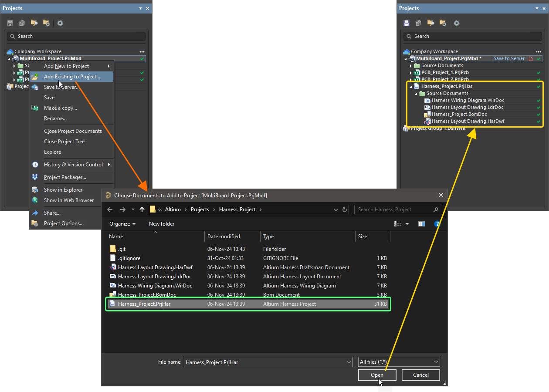Click Search box in right Projects panel

click(473, 36)
